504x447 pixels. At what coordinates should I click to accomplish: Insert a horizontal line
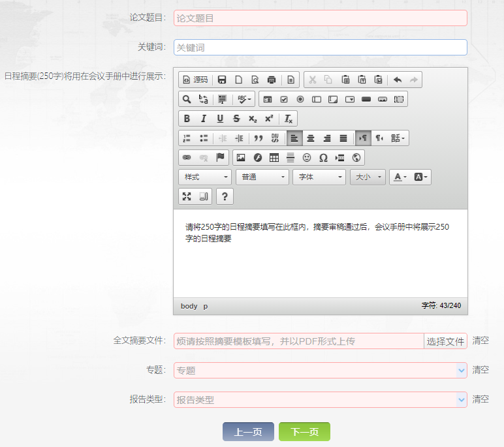(x=291, y=157)
